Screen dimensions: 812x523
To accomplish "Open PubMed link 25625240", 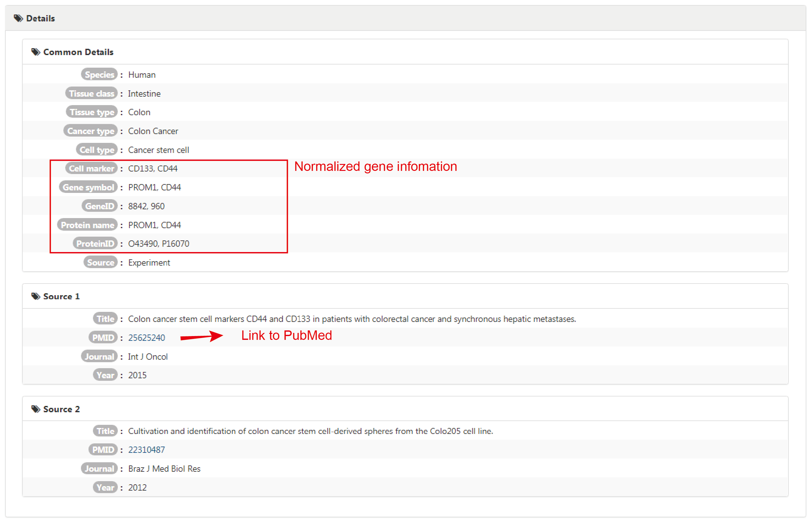I will pos(146,338).
